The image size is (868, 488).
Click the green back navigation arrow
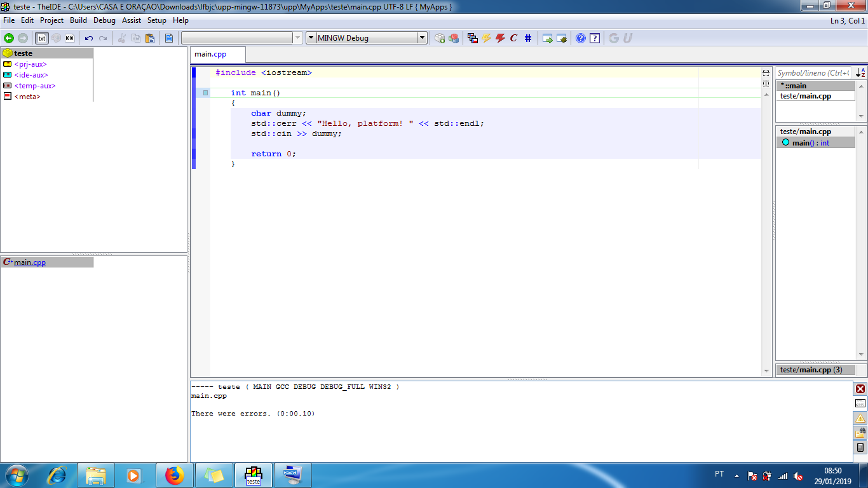[x=9, y=38]
